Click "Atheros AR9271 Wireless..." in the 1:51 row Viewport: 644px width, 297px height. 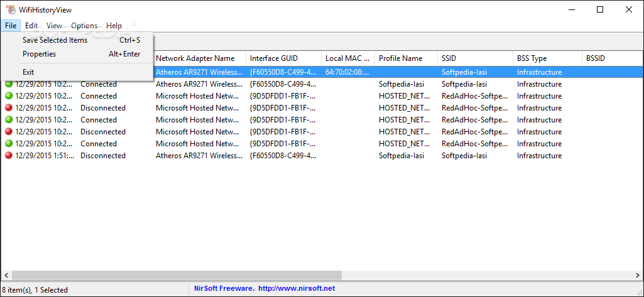(x=199, y=156)
